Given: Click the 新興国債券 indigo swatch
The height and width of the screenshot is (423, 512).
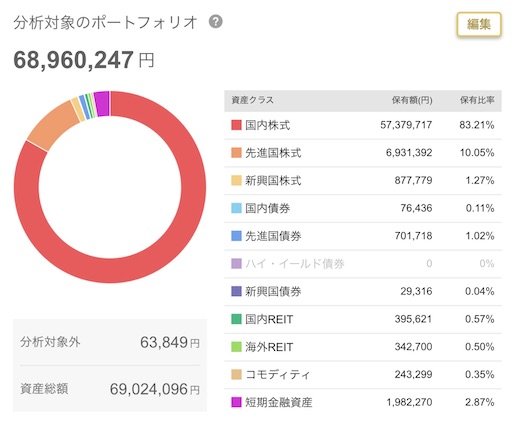Looking at the screenshot, I should [236, 291].
